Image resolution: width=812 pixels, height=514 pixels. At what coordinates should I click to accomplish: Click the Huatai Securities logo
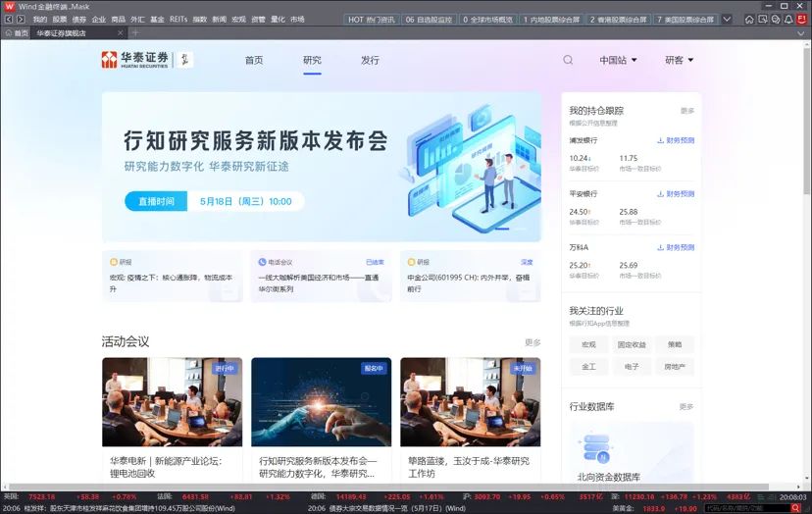click(x=135, y=60)
